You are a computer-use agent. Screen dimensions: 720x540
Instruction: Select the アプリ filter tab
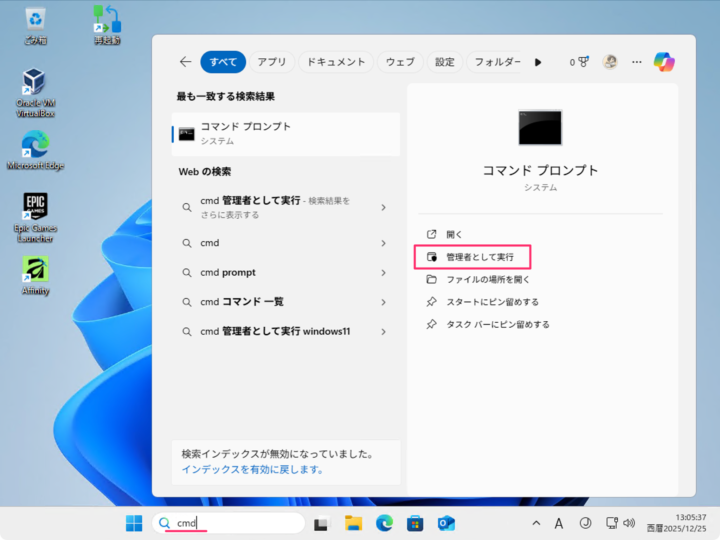pyautogui.click(x=271, y=62)
